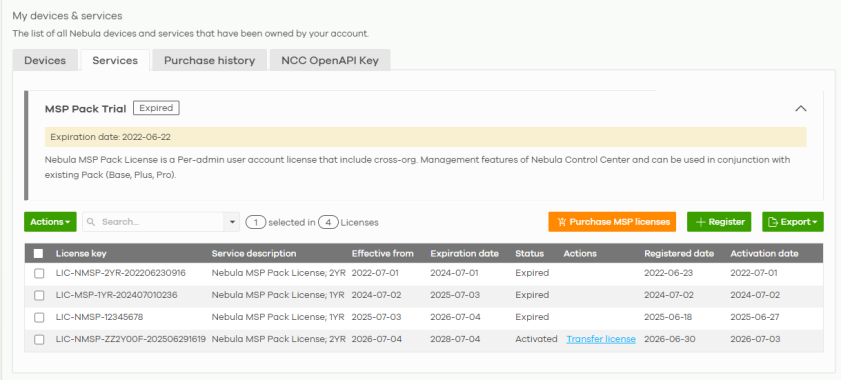
Task: Select the Services tab
Action: tap(115, 60)
